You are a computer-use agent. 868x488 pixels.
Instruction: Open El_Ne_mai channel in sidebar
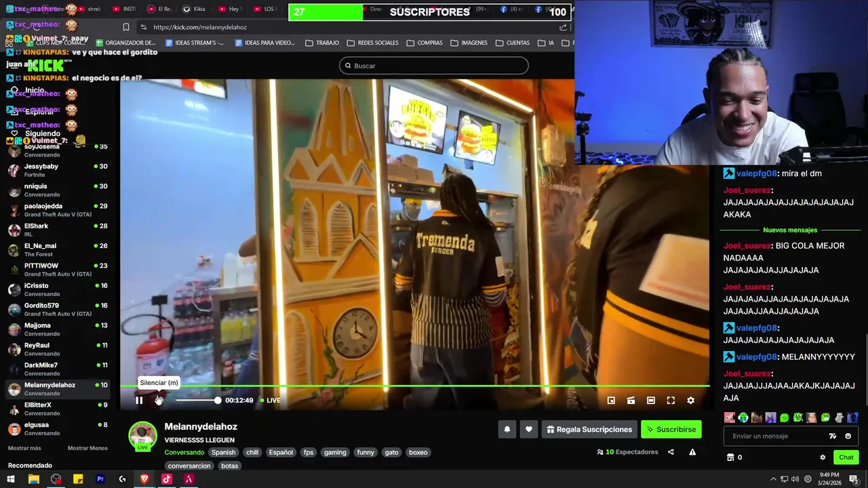[58, 249]
